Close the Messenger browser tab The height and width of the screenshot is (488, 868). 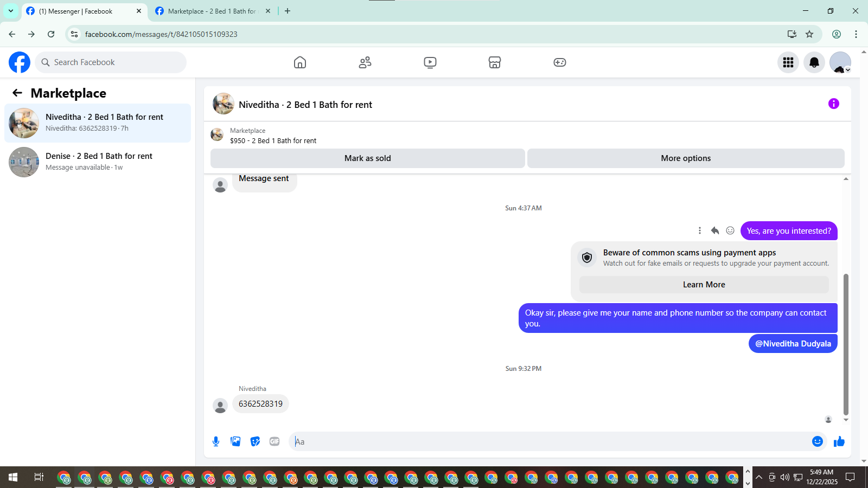(x=139, y=11)
